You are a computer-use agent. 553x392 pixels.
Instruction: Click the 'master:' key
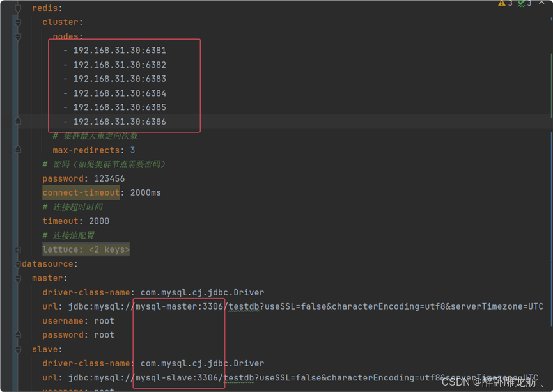(x=49, y=278)
